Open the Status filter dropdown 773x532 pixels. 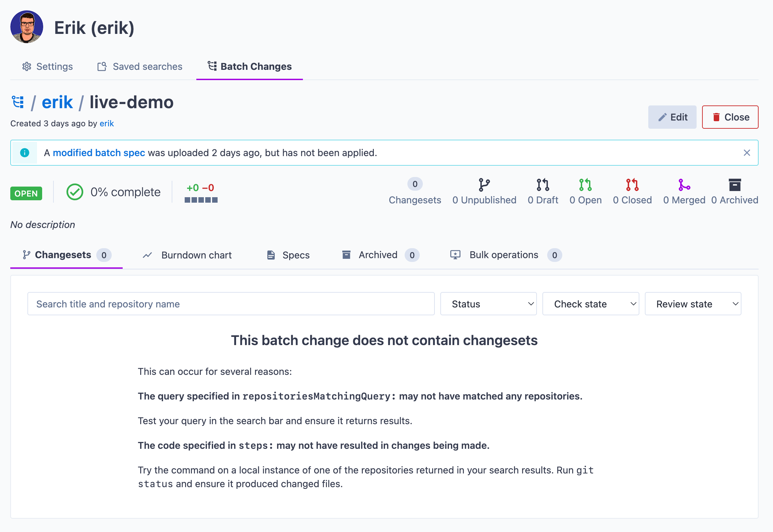click(488, 304)
